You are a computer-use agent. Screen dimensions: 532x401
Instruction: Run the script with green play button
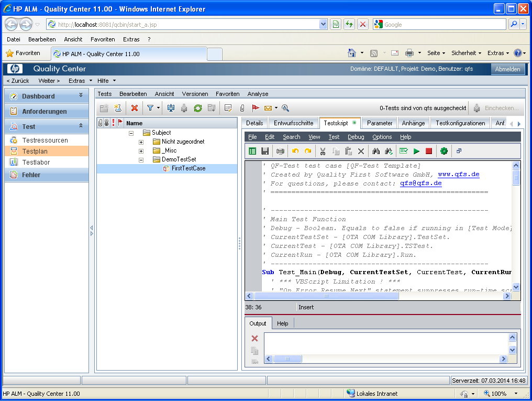pyautogui.click(x=416, y=151)
